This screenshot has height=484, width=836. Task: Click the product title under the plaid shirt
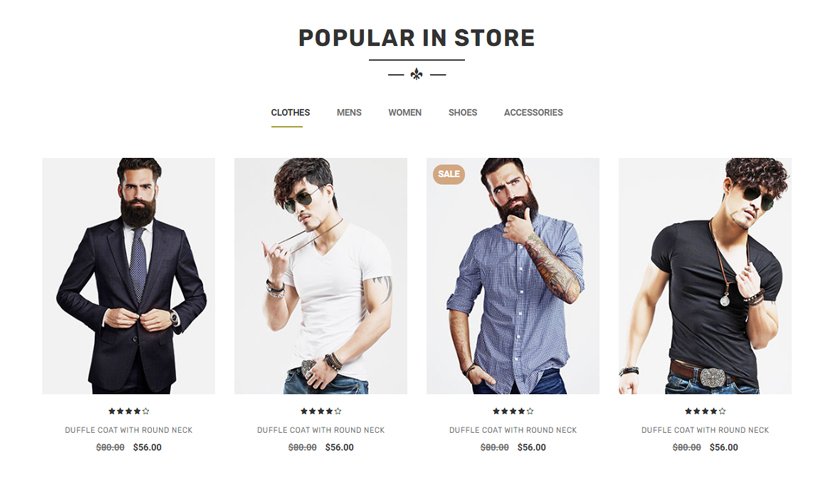pos(513,430)
